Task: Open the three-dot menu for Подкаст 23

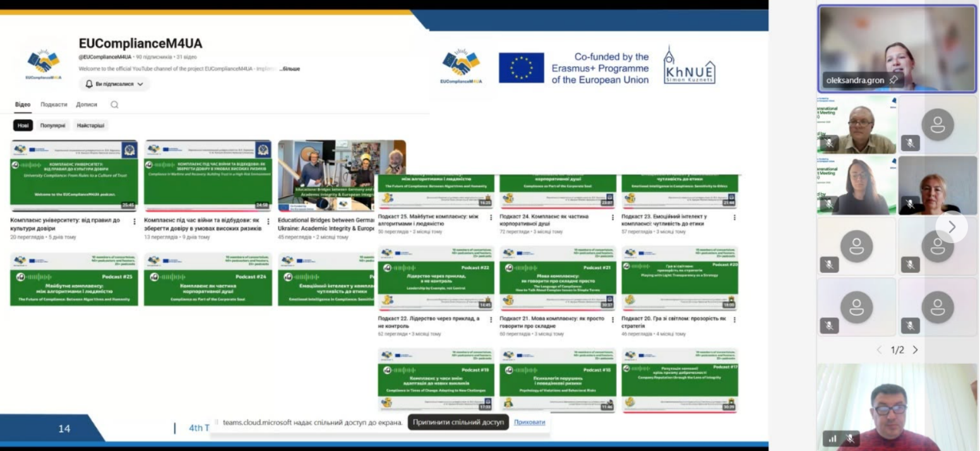Action: 734,217
